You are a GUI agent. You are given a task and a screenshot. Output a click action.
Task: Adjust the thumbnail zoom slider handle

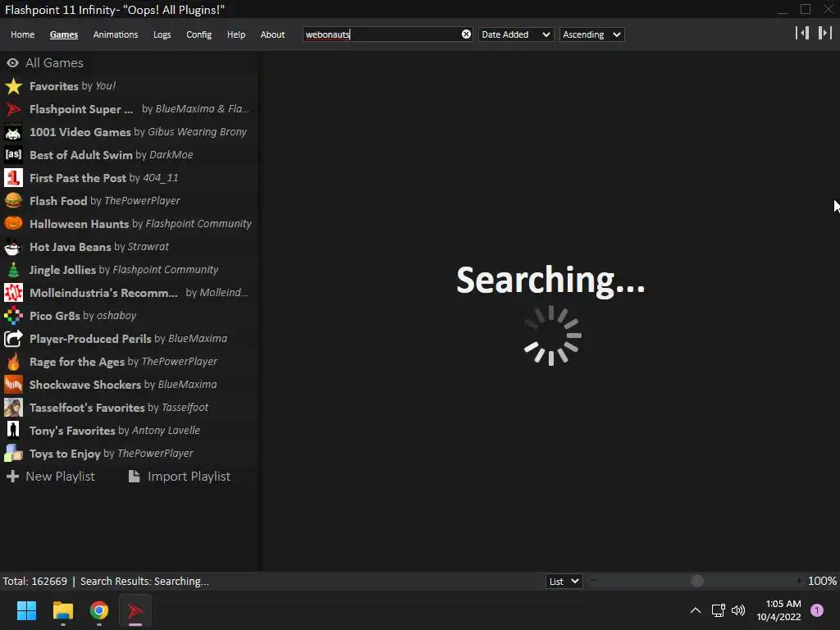tap(697, 581)
